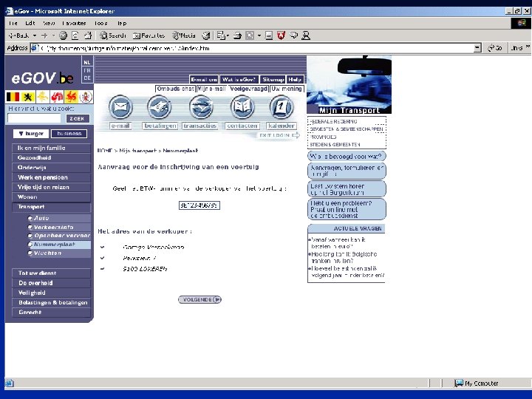This screenshot has width=532, height=399.
Task: Open 'Ik en mijn familie' sidebar item
Action: (x=51, y=148)
